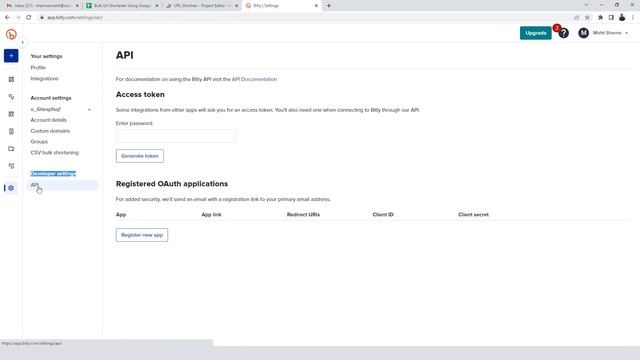Click the highlighted Developer settings heading
The width and height of the screenshot is (640, 360).
(53, 174)
